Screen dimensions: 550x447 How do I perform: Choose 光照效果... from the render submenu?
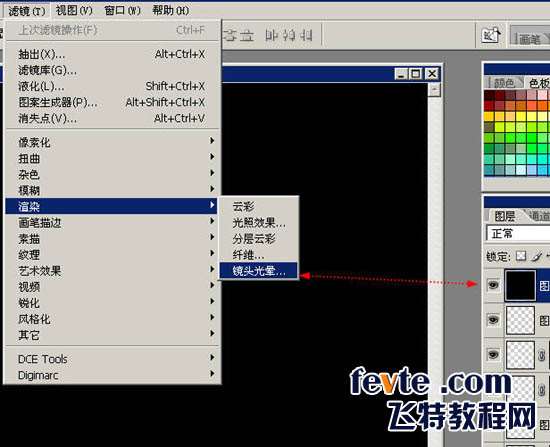click(259, 223)
